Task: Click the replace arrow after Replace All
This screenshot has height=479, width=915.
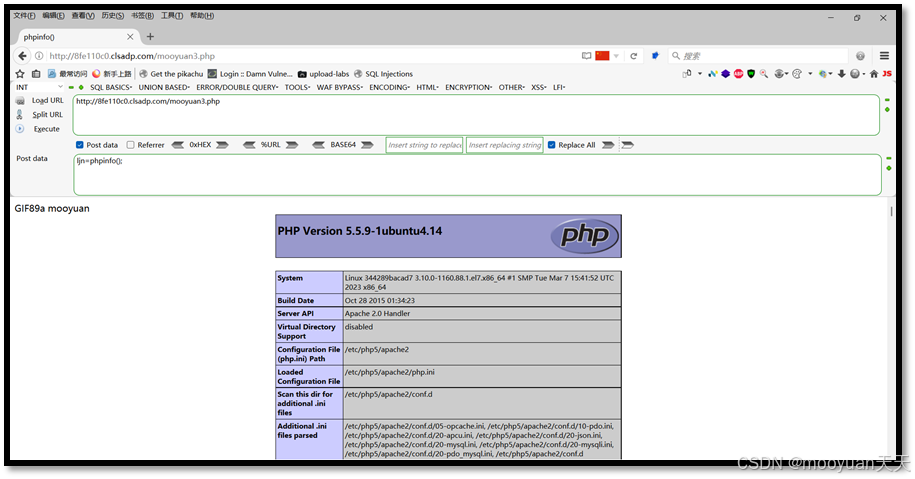Action: (608, 145)
